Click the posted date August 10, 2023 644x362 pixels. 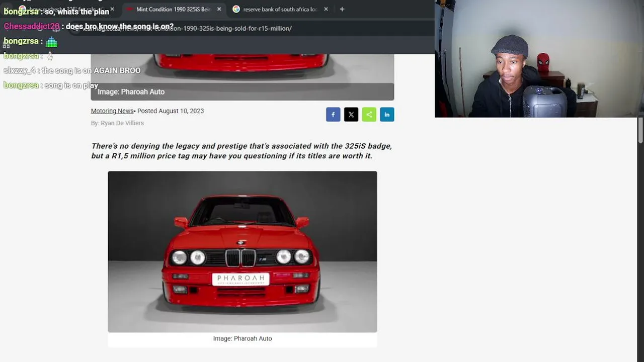pyautogui.click(x=181, y=111)
